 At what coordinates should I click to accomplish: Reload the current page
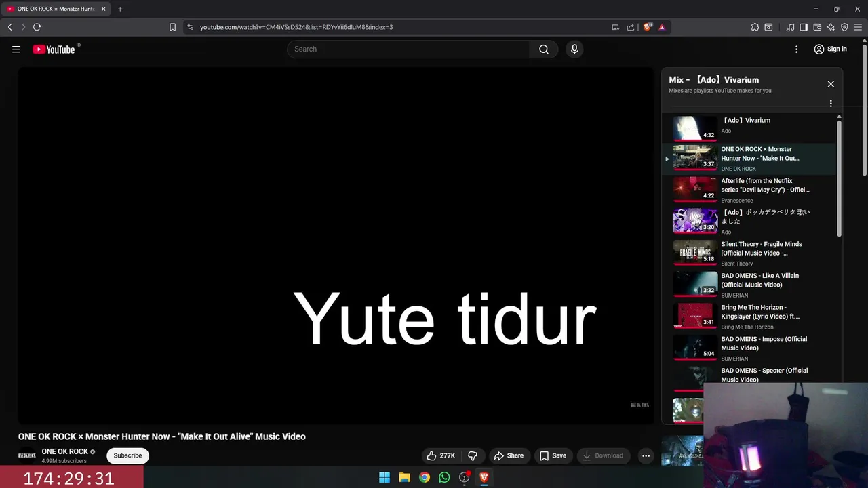coord(37,27)
